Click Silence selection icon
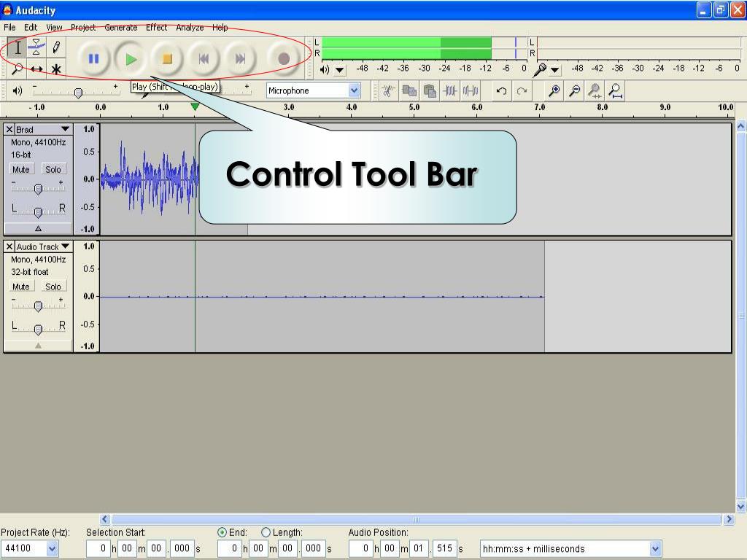This screenshot has height=560, width=747. (x=471, y=90)
